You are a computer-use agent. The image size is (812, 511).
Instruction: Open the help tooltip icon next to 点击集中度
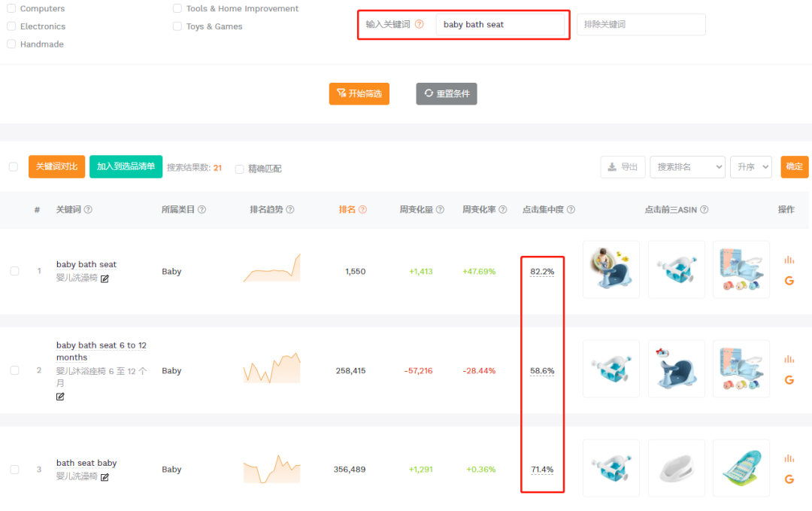(570, 209)
